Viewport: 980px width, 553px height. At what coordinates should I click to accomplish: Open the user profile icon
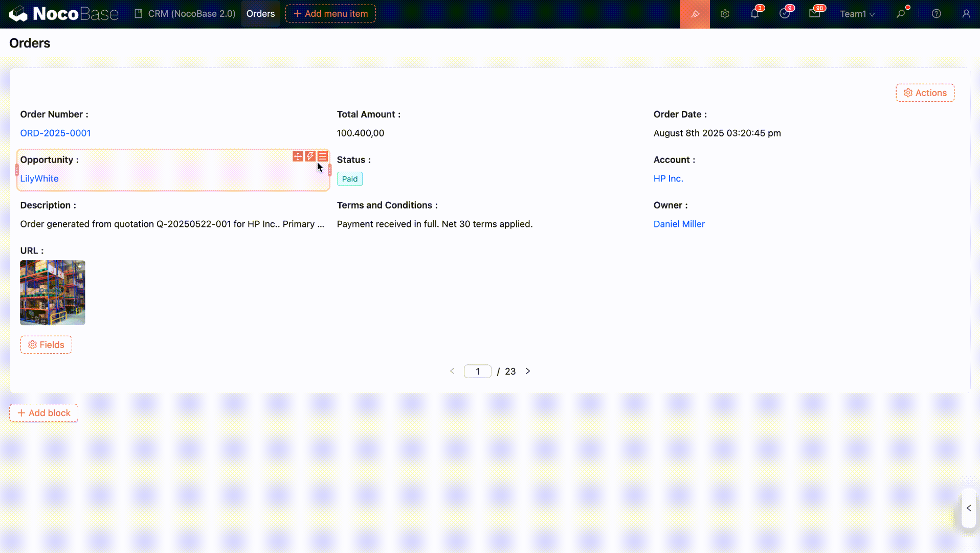coord(966,14)
